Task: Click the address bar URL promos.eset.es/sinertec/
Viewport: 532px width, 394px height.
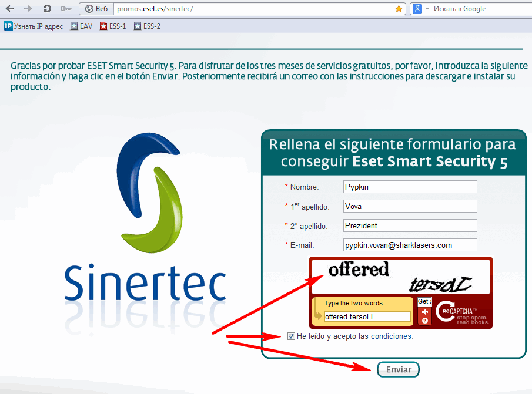Action: click(155, 9)
